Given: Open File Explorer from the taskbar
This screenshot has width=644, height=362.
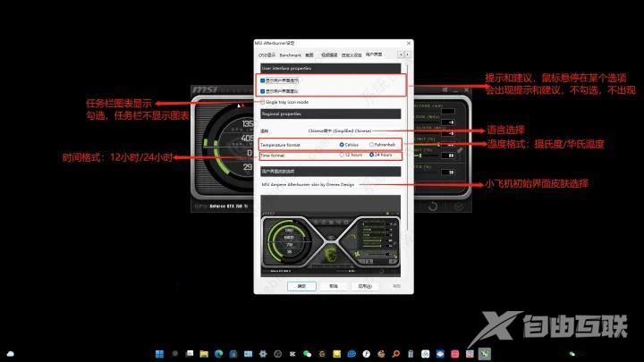Looking at the screenshot, I should tap(204, 354).
